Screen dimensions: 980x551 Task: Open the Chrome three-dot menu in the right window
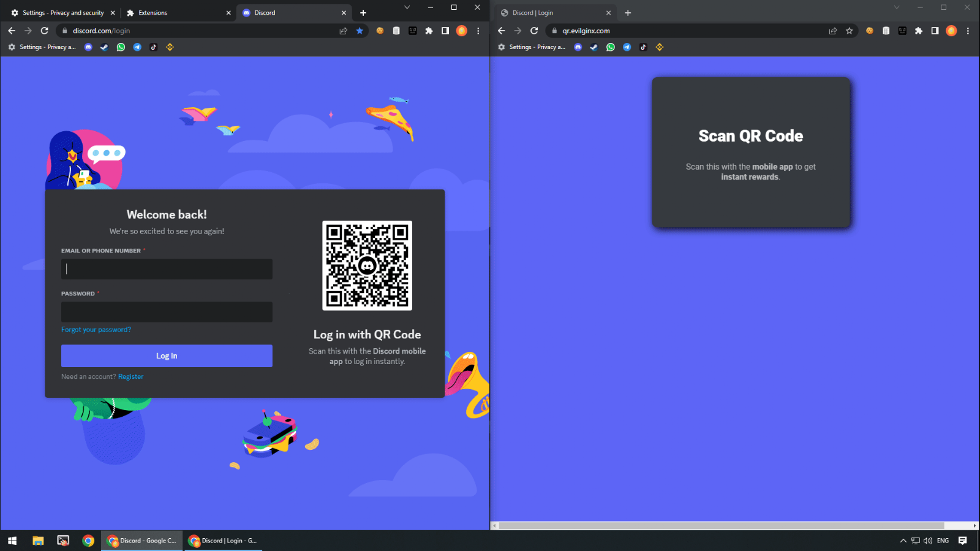pyautogui.click(x=968, y=31)
